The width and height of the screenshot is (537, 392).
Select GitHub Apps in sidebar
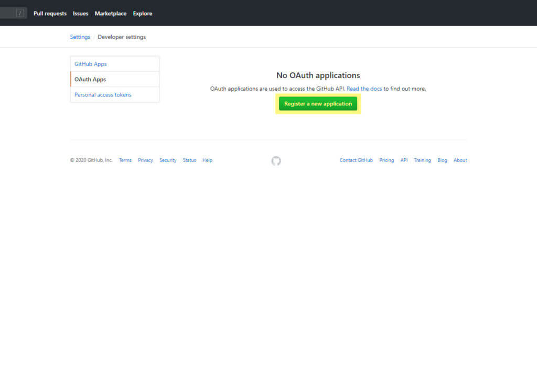(115, 64)
